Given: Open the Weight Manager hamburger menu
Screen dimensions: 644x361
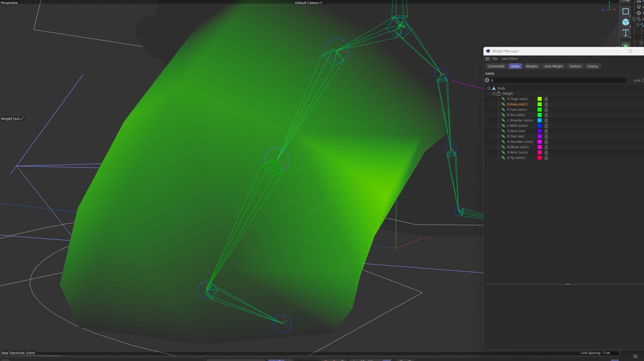Looking at the screenshot, I should pos(487,58).
